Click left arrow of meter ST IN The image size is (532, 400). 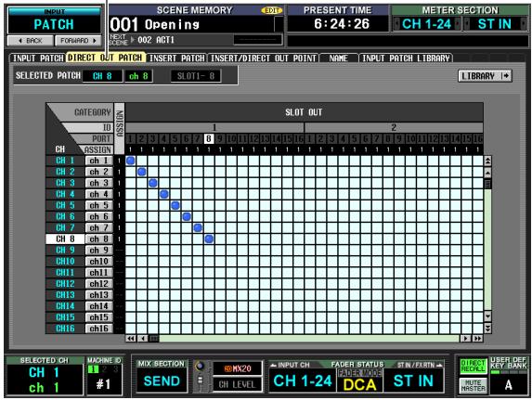click(467, 24)
